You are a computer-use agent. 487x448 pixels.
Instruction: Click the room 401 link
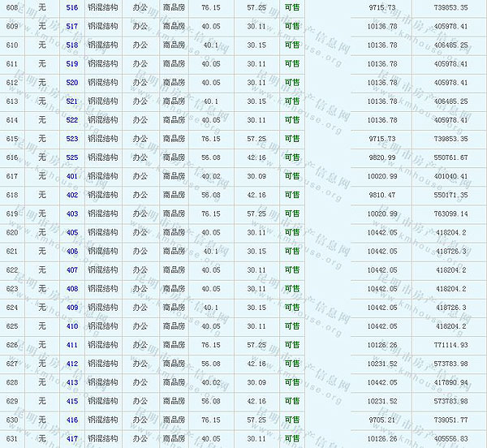click(72, 176)
